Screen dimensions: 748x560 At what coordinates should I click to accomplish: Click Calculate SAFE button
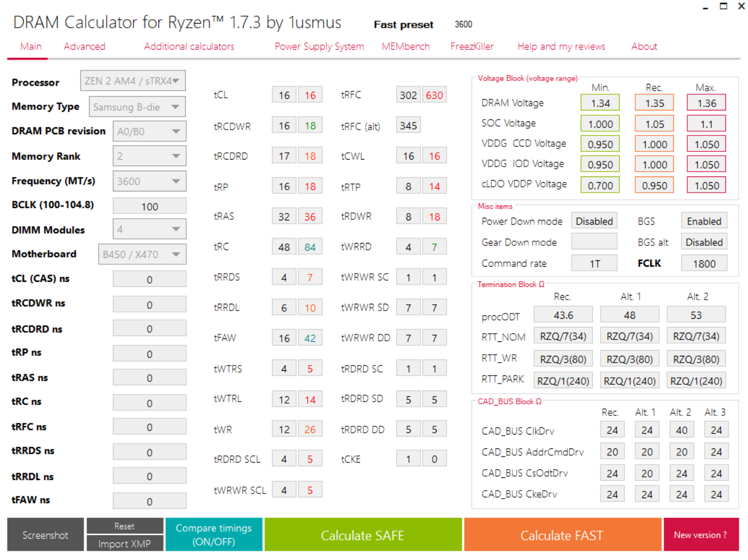pyautogui.click(x=363, y=535)
